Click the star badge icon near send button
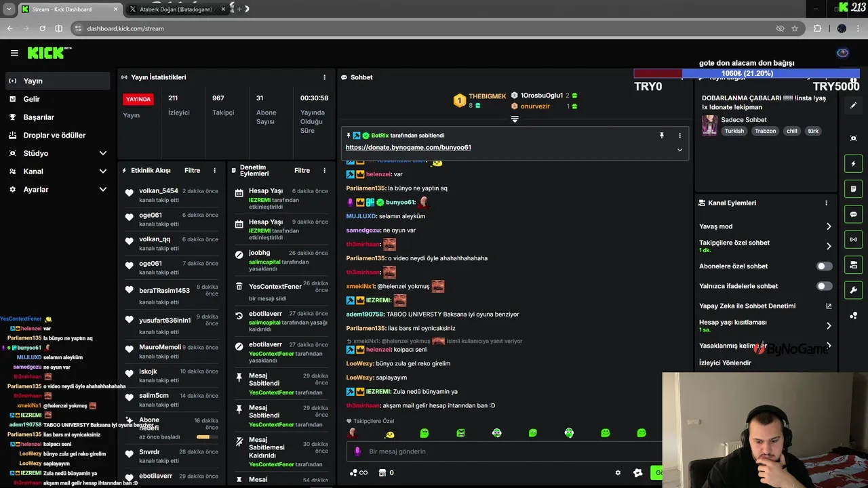The height and width of the screenshot is (488, 868). [x=637, y=472]
